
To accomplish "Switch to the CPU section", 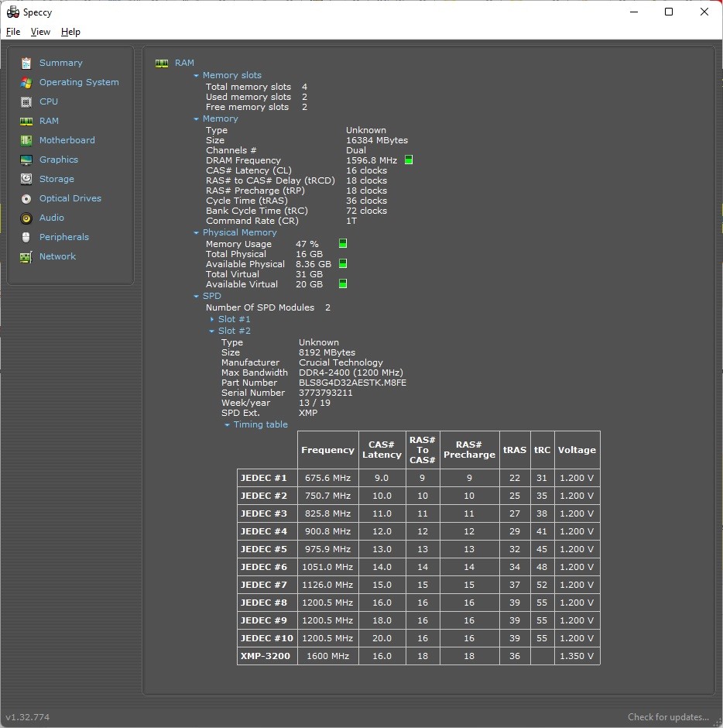I will coord(49,101).
